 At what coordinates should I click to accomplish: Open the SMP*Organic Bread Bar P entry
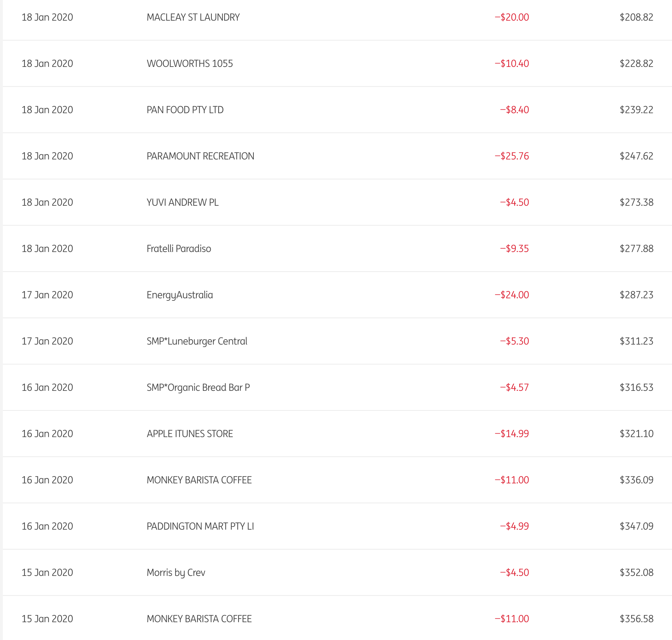click(198, 387)
